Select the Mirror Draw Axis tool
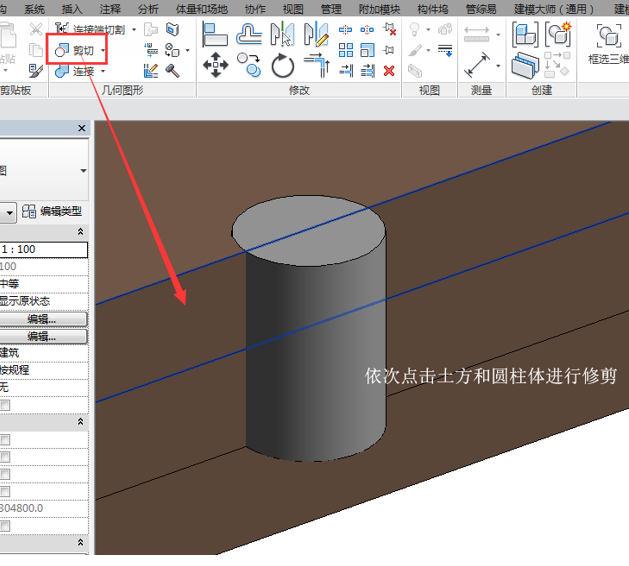 click(316, 34)
